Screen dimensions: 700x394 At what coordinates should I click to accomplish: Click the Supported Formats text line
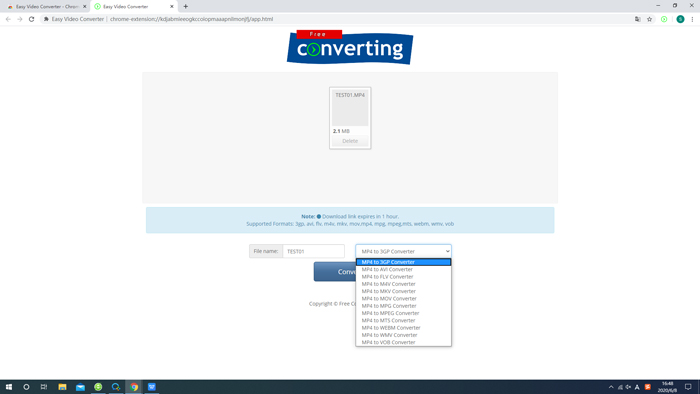tap(350, 224)
